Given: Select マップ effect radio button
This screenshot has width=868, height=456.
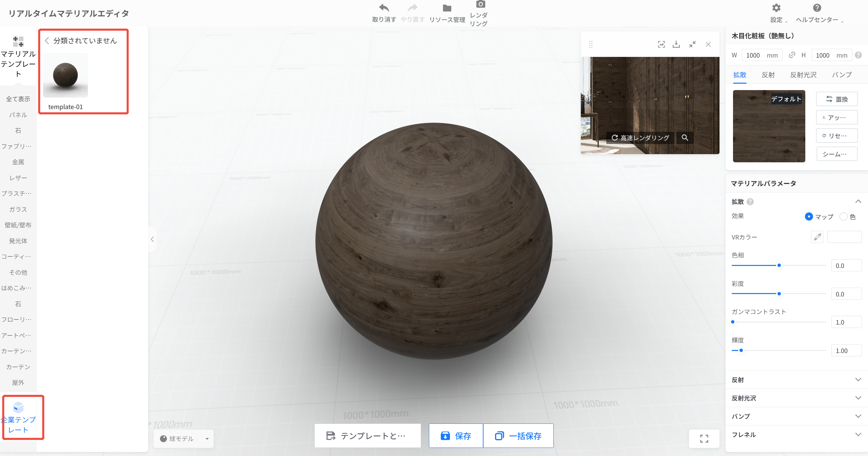Looking at the screenshot, I should click(809, 216).
